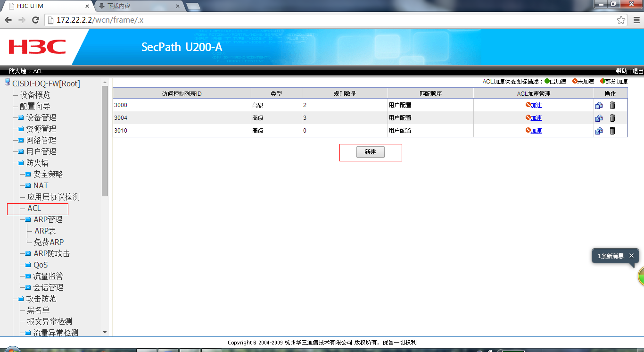Click the edit icon for ACL 3000
Viewport: 644px width, 352px height.
(599, 105)
